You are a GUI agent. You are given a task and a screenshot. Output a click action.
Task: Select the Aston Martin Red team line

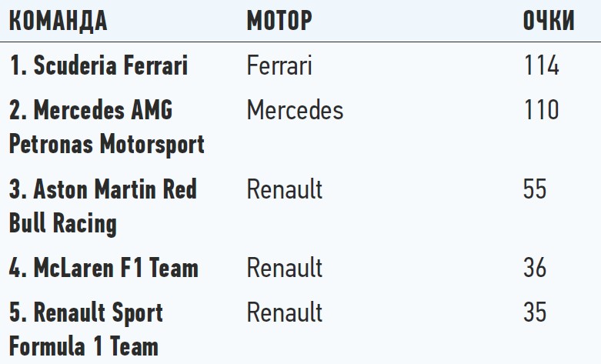tap(103, 189)
